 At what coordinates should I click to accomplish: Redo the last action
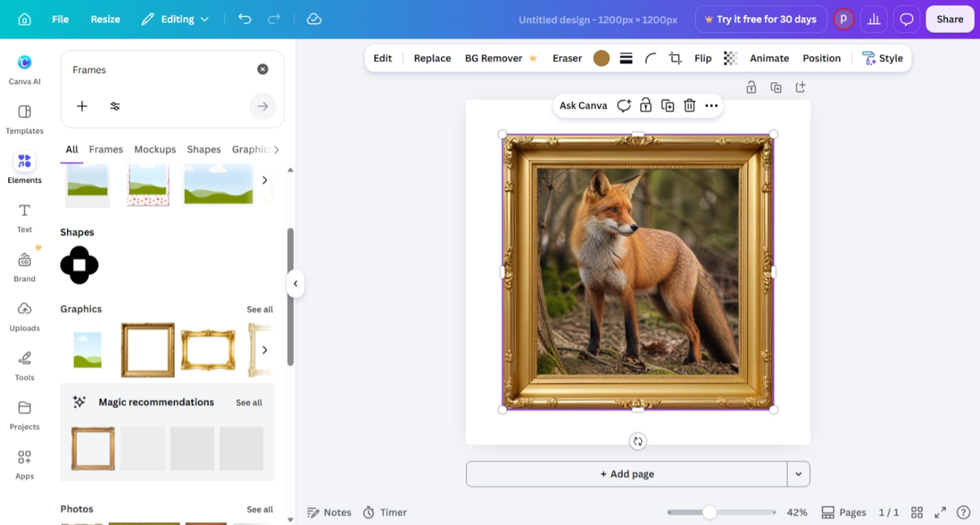(274, 19)
